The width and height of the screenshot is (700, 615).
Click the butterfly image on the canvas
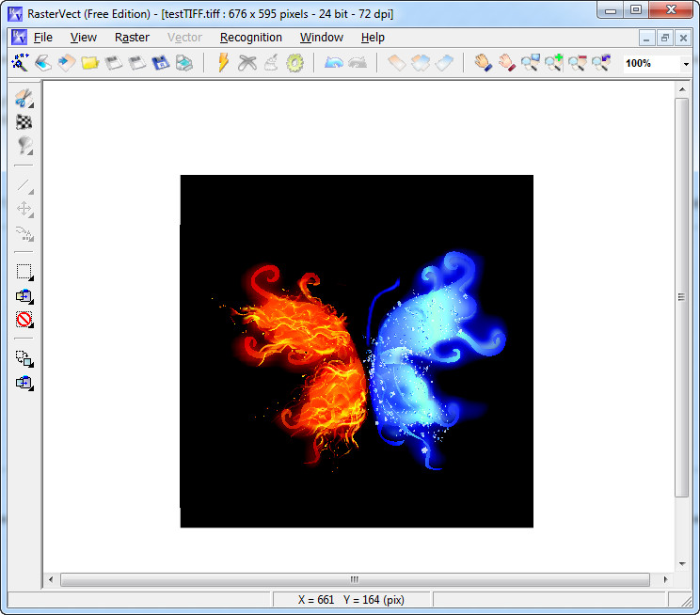(x=357, y=352)
